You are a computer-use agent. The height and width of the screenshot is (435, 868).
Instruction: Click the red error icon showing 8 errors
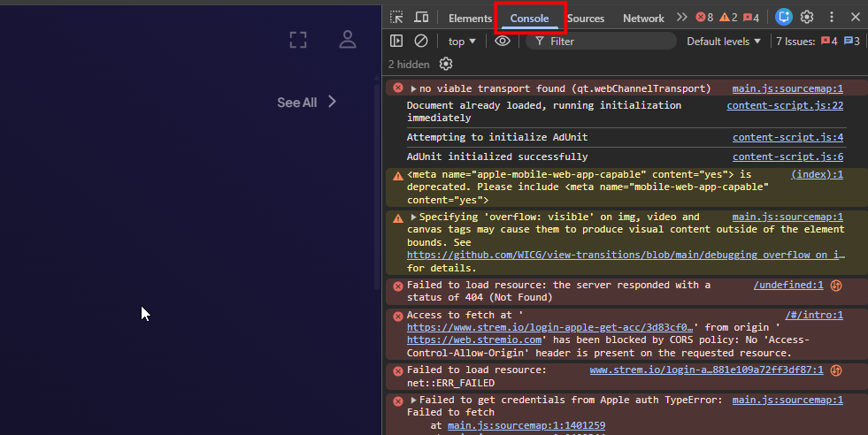(x=704, y=18)
